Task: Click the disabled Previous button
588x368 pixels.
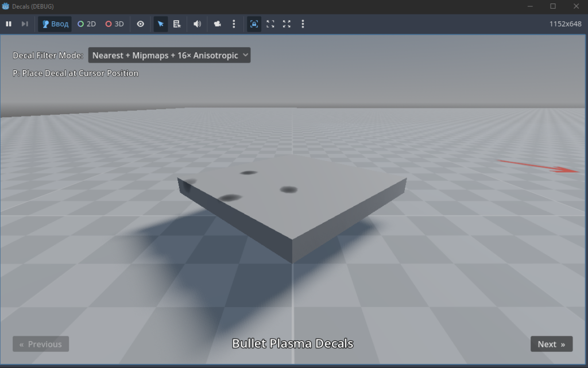Action: pos(41,344)
